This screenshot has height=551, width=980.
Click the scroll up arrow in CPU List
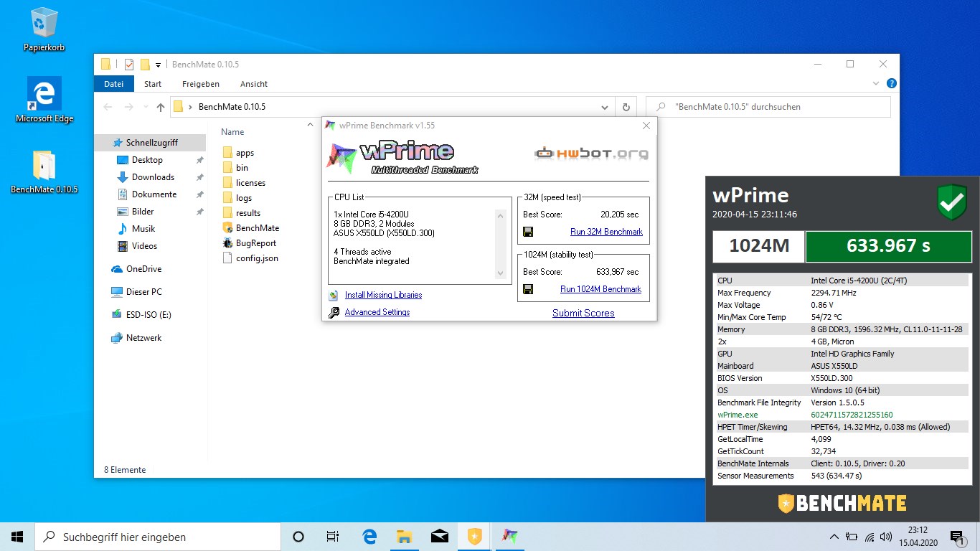point(500,215)
